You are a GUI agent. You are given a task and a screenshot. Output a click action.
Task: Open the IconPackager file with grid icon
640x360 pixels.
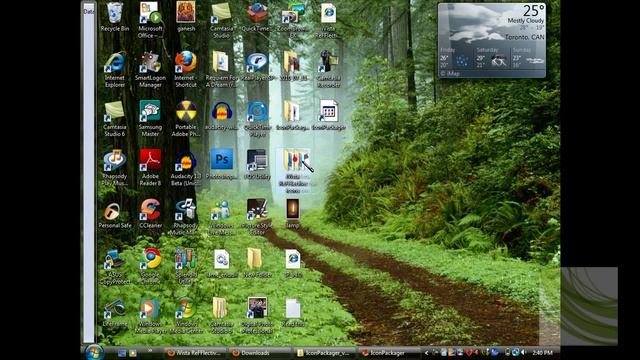click(329, 116)
